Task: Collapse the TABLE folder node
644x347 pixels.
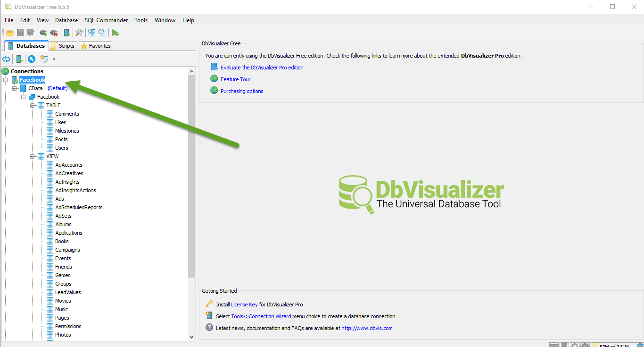Action: 33,105
